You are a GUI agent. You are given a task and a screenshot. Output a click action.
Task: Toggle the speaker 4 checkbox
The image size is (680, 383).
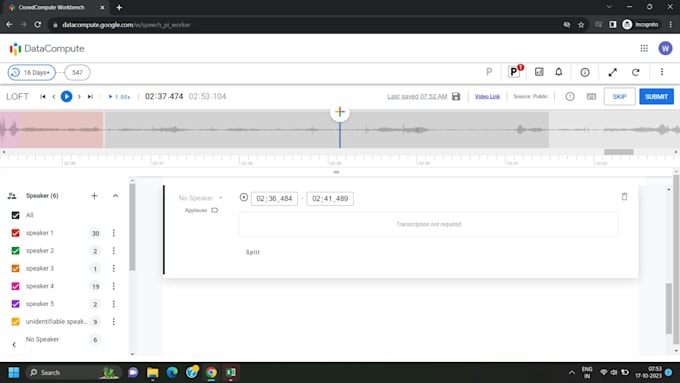pos(16,286)
